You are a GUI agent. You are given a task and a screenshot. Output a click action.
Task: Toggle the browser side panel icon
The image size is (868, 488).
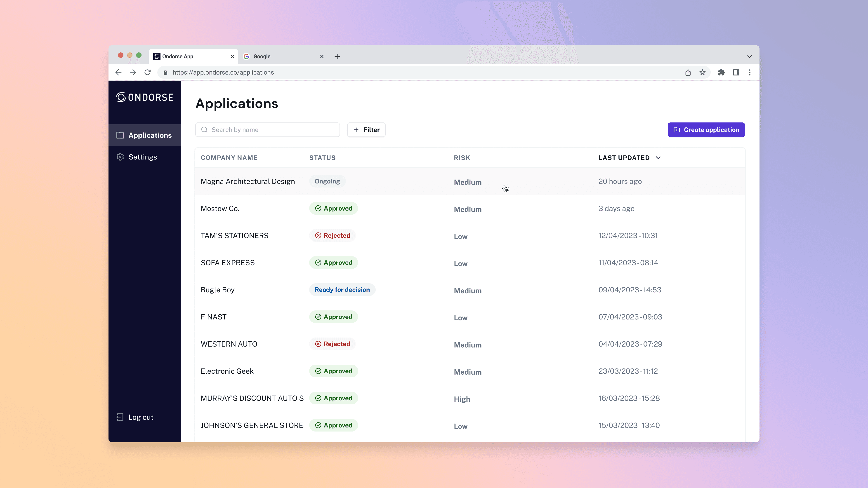click(736, 72)
